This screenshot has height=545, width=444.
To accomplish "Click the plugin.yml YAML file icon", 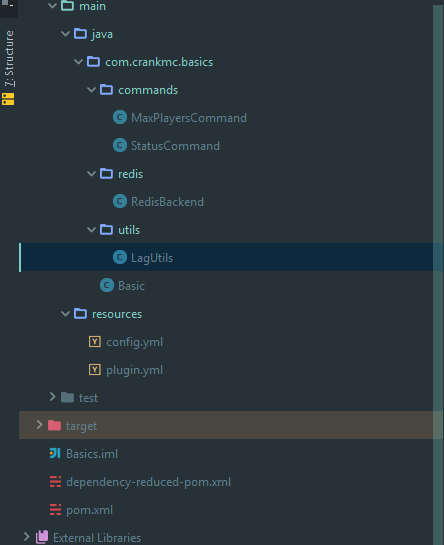I will pos(95,369).
